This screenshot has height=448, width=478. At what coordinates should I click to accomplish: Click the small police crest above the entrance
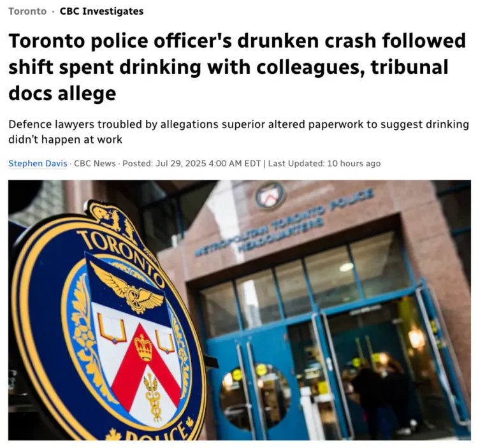coord(270,196)
